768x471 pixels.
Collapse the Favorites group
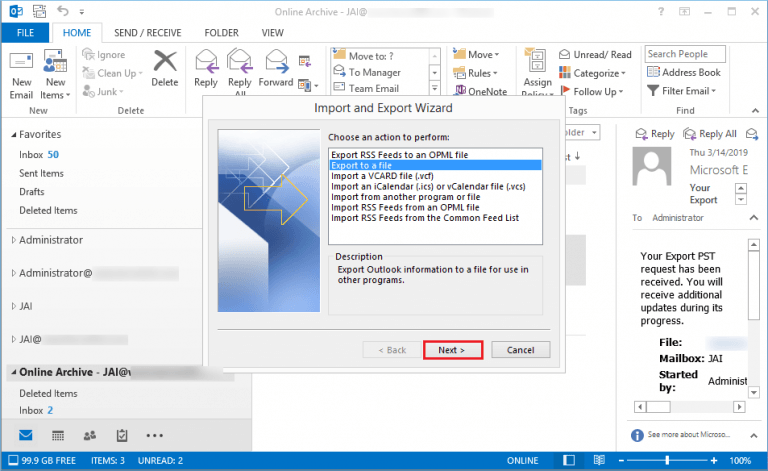[x=14, y=134]
